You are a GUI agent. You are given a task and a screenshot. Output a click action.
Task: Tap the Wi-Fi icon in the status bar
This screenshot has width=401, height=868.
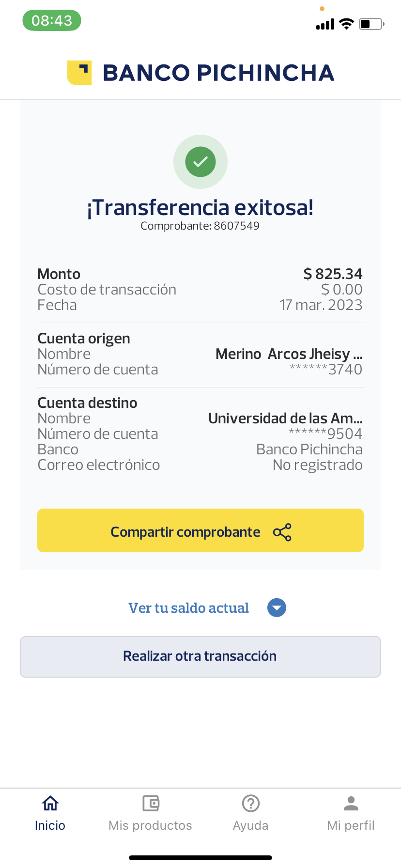click(x=346, y=24)
